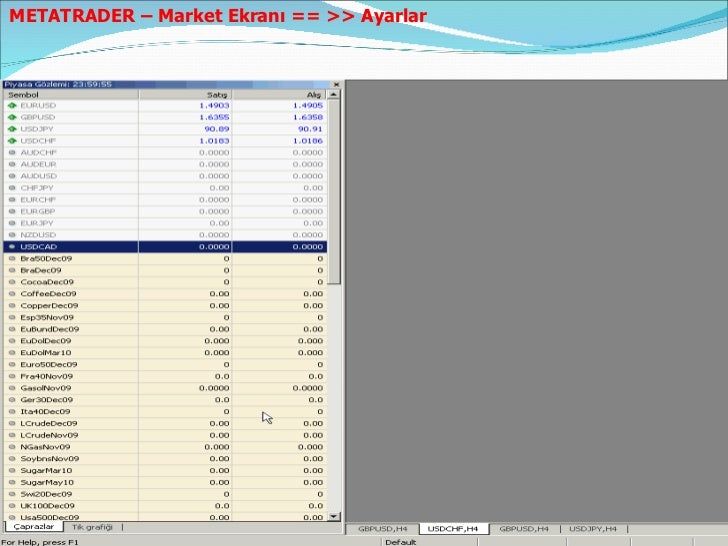
Task: Click the grey dot icon beside AUDCHF
Action: (12, 152)
